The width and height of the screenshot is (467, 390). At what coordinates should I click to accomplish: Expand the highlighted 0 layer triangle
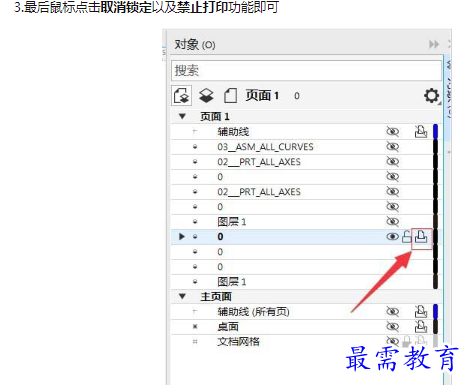click(x=182, y=237)
